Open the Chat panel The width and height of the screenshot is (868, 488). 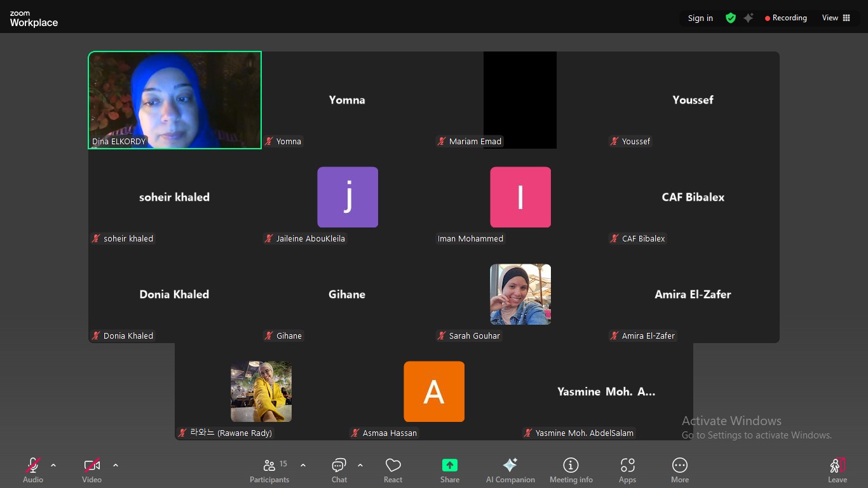(x=339, y=470)
